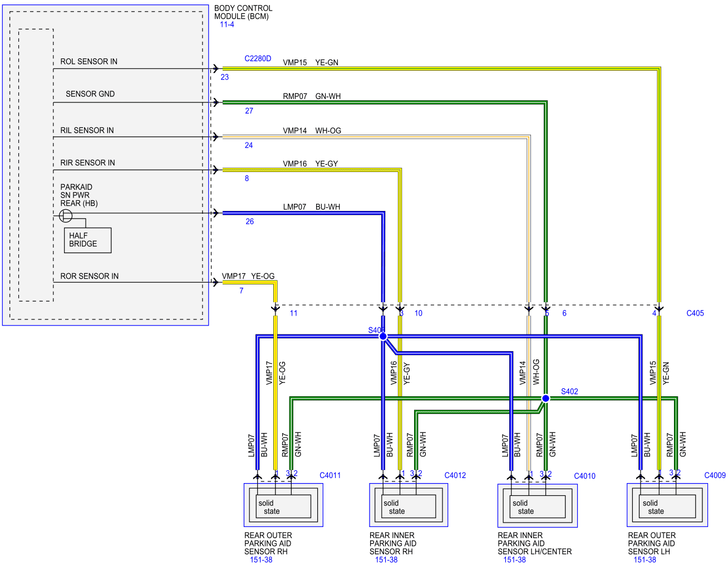
Task: Select solid state box in C4011 sensor
Action: (283, 506)
